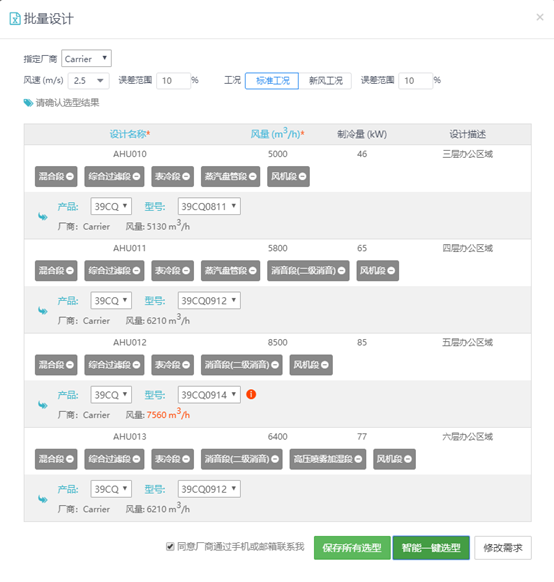The image size is (554, 582).
Task: Remove 消音段(二级消音) from AHU013
Action: click(x=275, y=459)
